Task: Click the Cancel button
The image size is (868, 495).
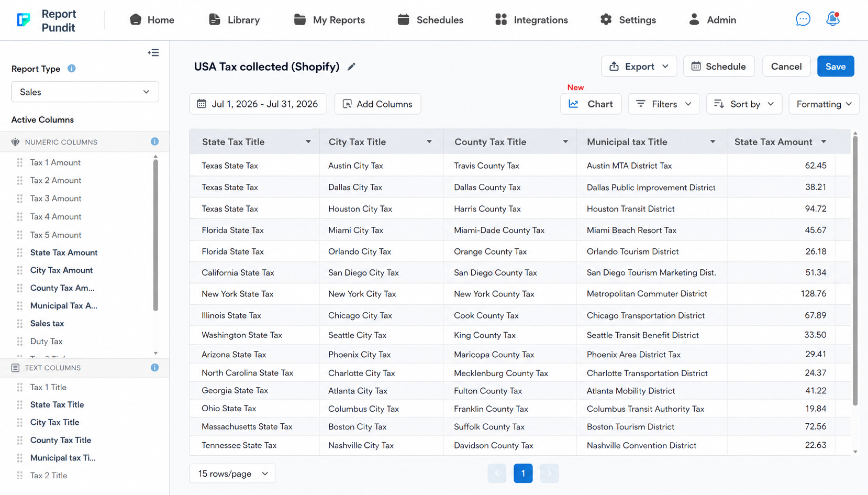Action: coord(786,67)
